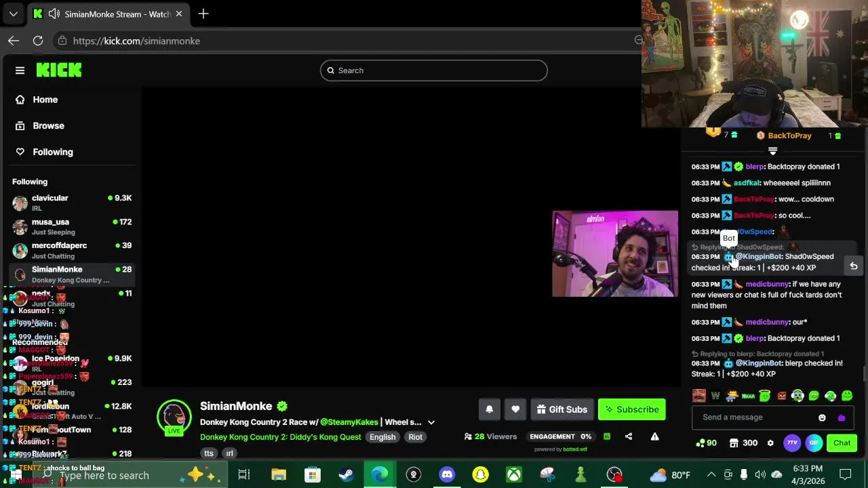Screen dimensions: 868x488
Task: Launch Steam from the taskbar
Action: [346, 475]
